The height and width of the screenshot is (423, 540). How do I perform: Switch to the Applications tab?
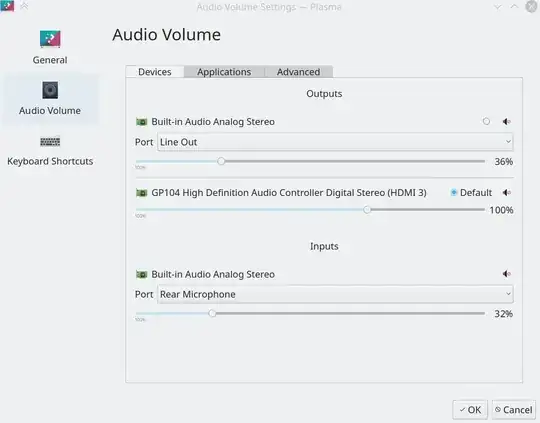pos(224,72)
